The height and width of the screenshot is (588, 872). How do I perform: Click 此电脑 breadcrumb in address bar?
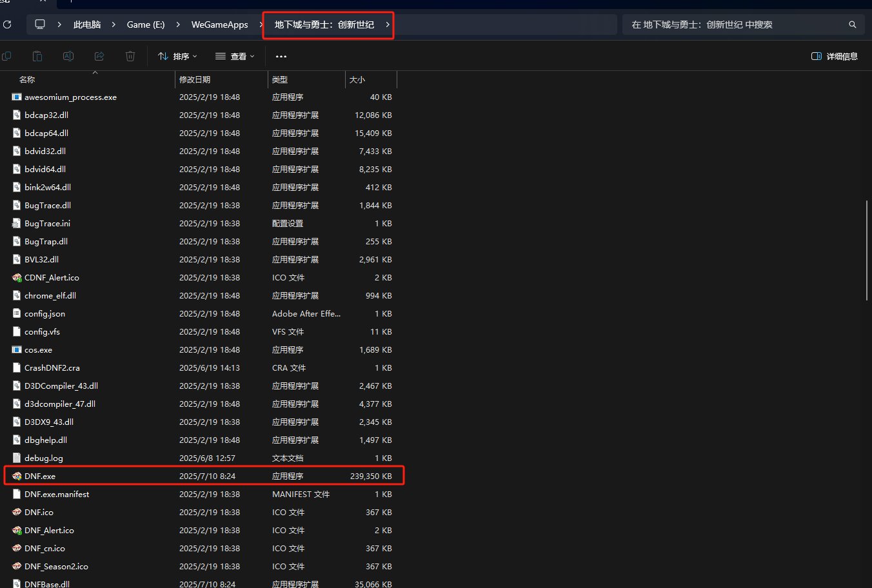(x=87, y=24)
